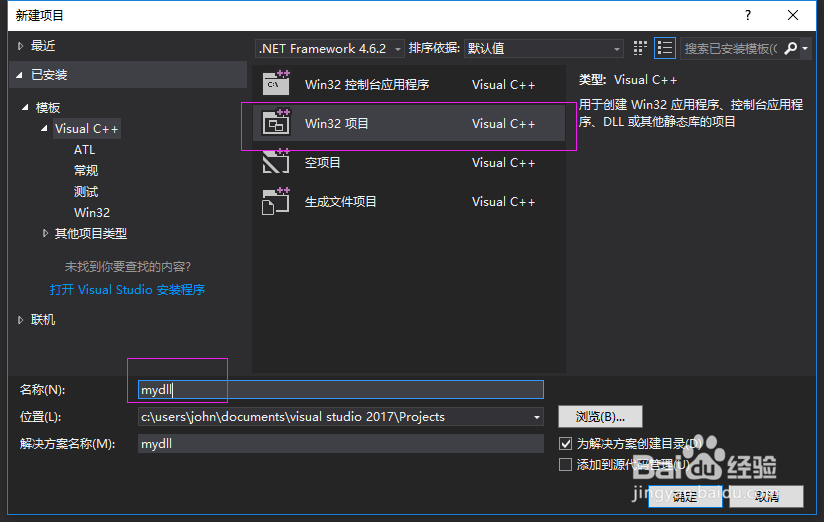
Task: Click the 空项目 template icon
Action: pyautogui.click(x=276, y=162)
